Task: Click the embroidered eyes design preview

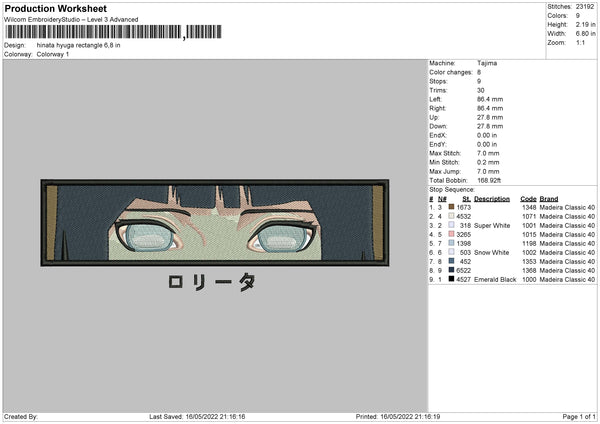Action: click(x=215, y=222)
